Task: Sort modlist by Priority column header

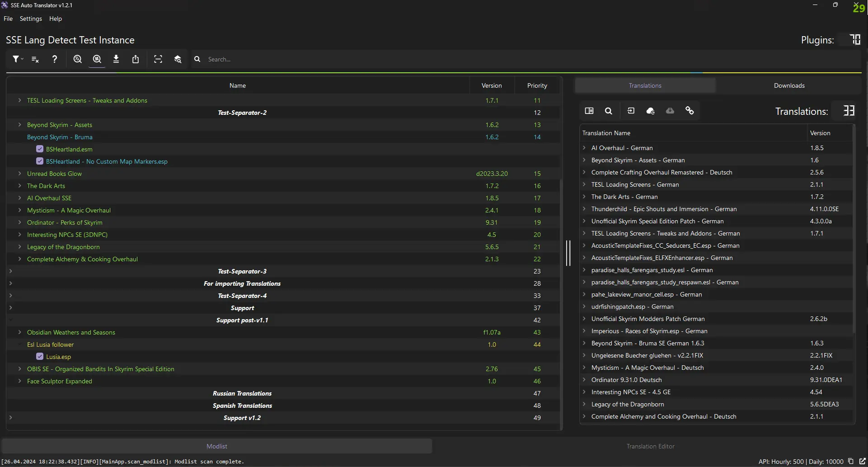Action: 537,85
